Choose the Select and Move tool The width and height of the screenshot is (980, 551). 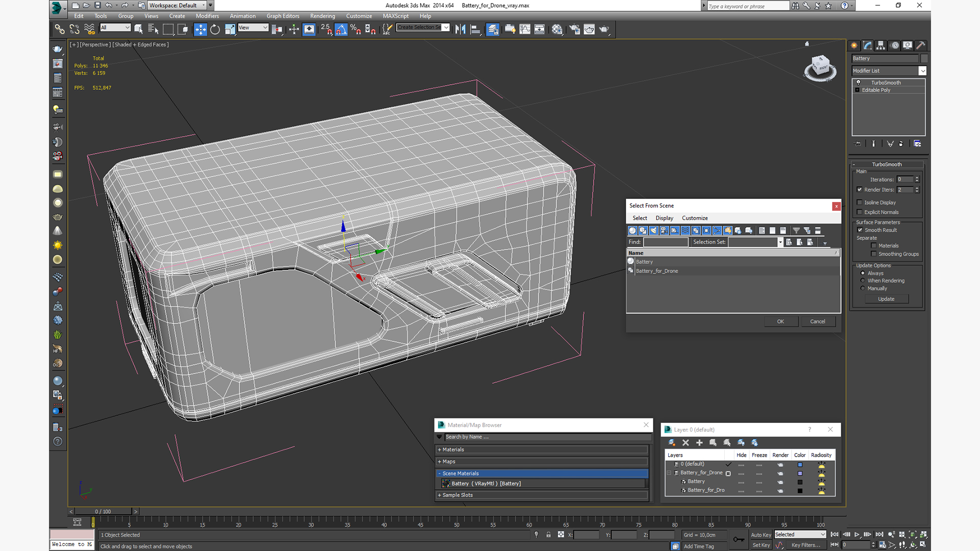(x=200, y=29)
